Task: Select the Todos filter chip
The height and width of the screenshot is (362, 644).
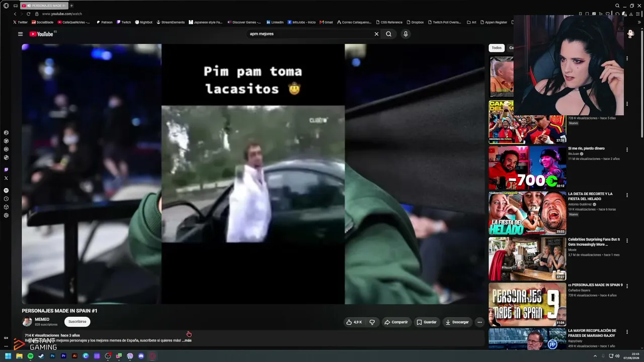Action: pos(497,48)
